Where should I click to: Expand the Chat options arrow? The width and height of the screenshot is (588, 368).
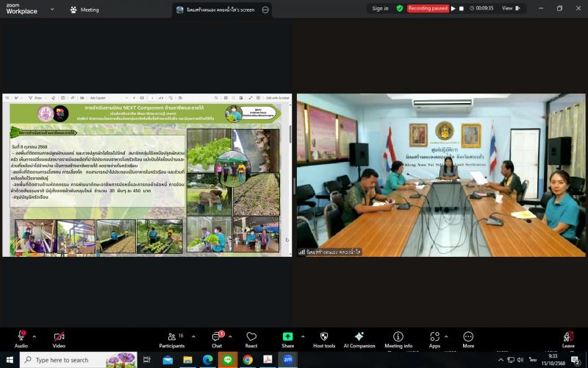tap(230, 336)
